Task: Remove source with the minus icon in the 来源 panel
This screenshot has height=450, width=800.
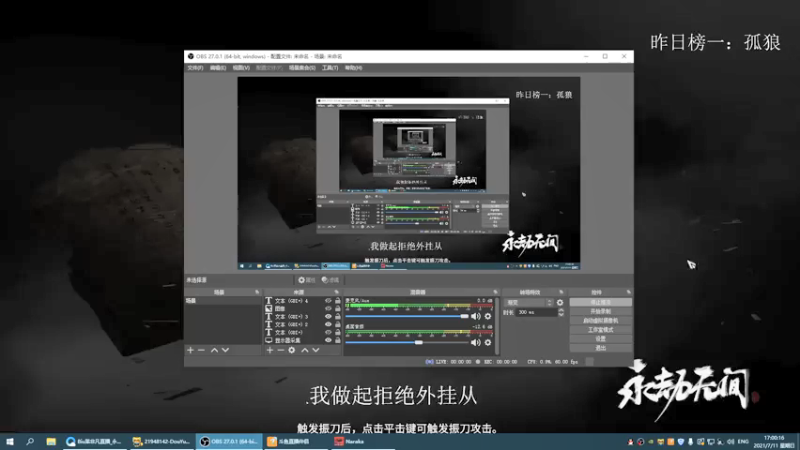Action: 281,350
